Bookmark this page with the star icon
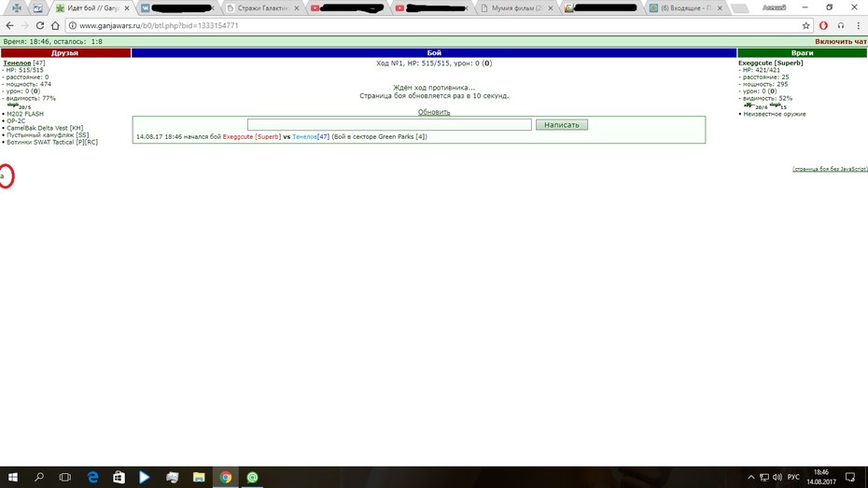 coord(806,25)
